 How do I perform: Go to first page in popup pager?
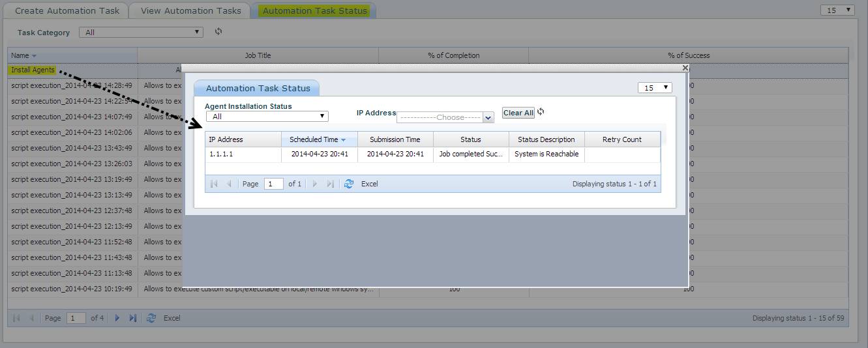[x=214, y=184]
